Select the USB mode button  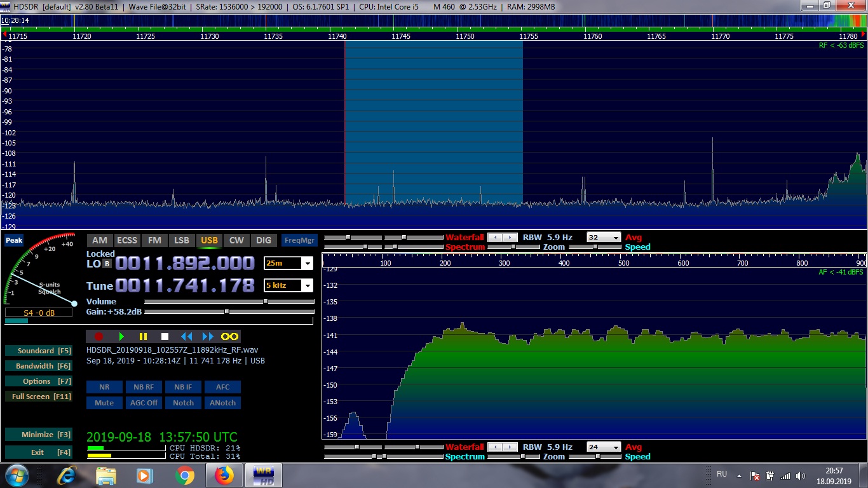[x=209, y=240]
